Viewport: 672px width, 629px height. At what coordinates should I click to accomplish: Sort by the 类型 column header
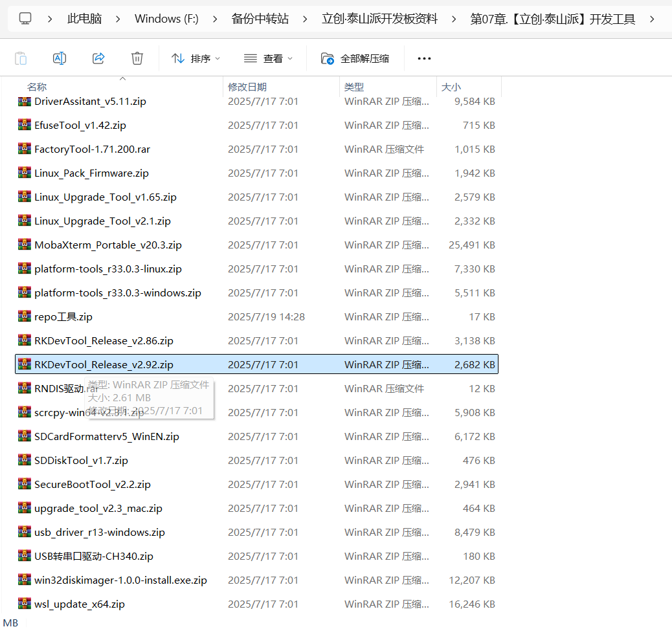point(354,87)
